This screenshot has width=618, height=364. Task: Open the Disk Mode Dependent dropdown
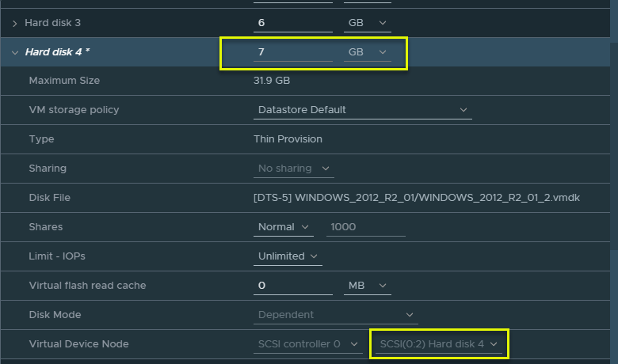click(336, 315)
